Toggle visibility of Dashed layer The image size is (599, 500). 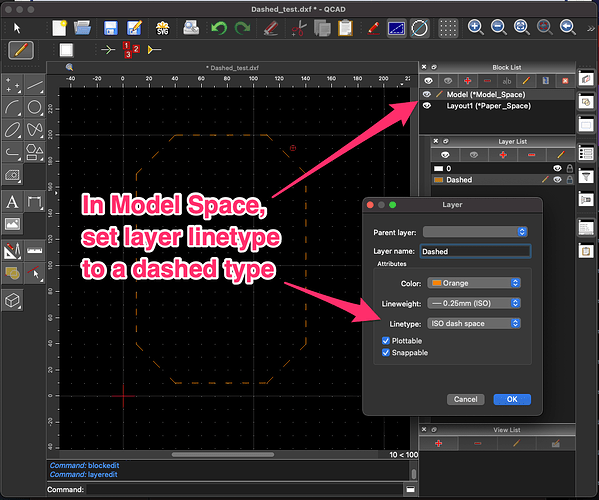557,180
